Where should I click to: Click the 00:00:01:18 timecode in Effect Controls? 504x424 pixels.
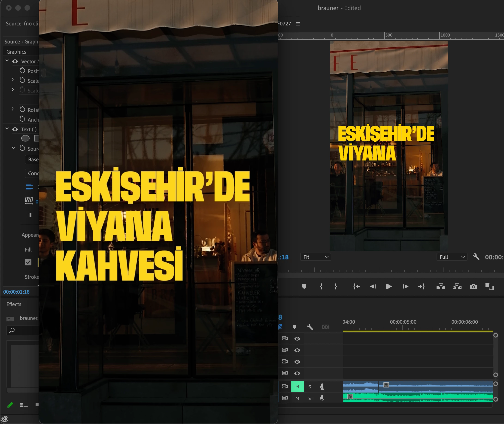click(16, 292)
